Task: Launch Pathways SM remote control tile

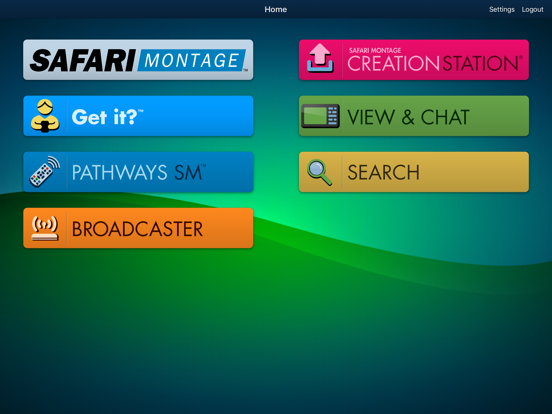Action: tap(138, 172)
